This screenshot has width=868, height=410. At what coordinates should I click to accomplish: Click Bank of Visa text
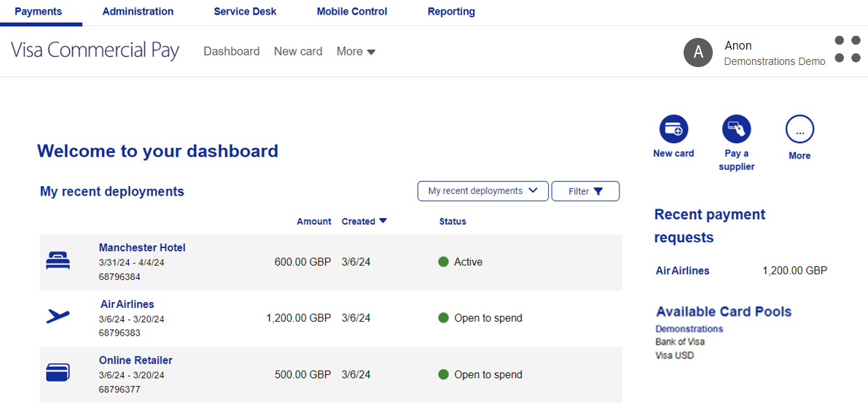click(x=680, y=342)
